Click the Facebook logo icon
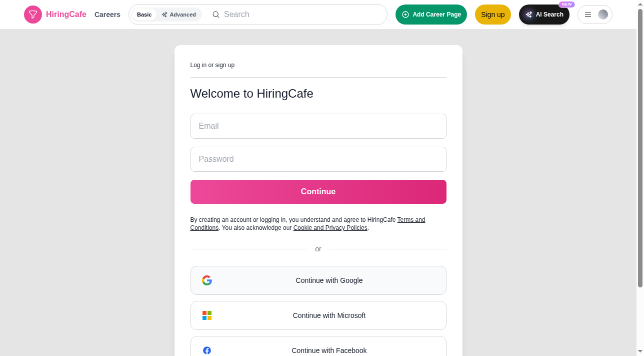This screenshot has height=356, width=644. pyautogui.click(x=207, y=350)
